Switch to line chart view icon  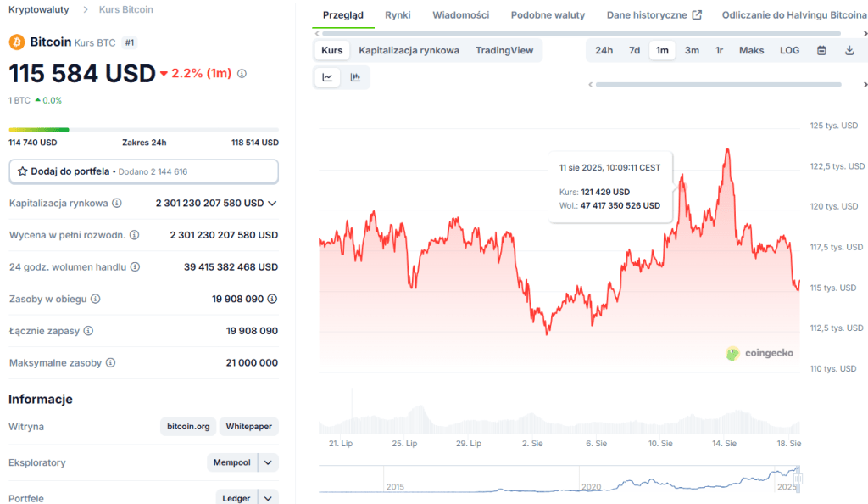point(327,77)
